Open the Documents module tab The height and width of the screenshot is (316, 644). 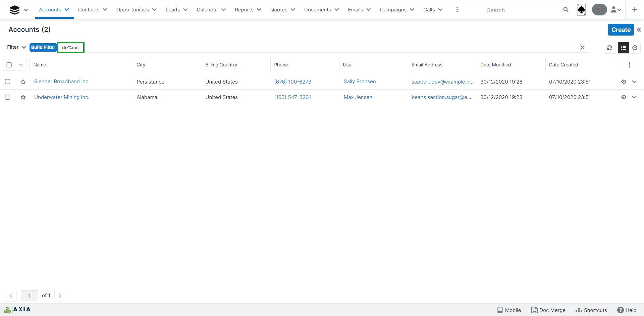pos(318,10)
